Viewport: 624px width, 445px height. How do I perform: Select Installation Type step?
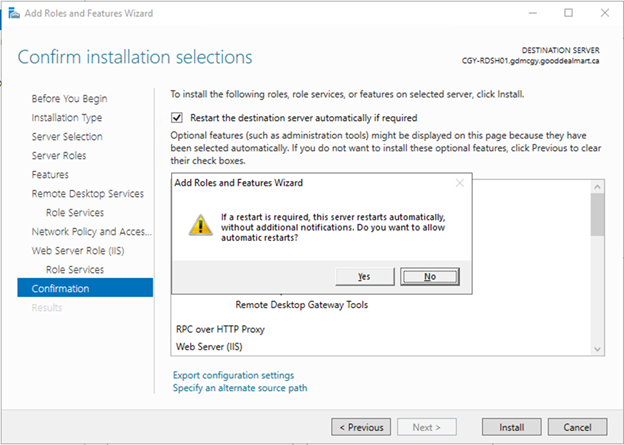click(x=66, y=118)
